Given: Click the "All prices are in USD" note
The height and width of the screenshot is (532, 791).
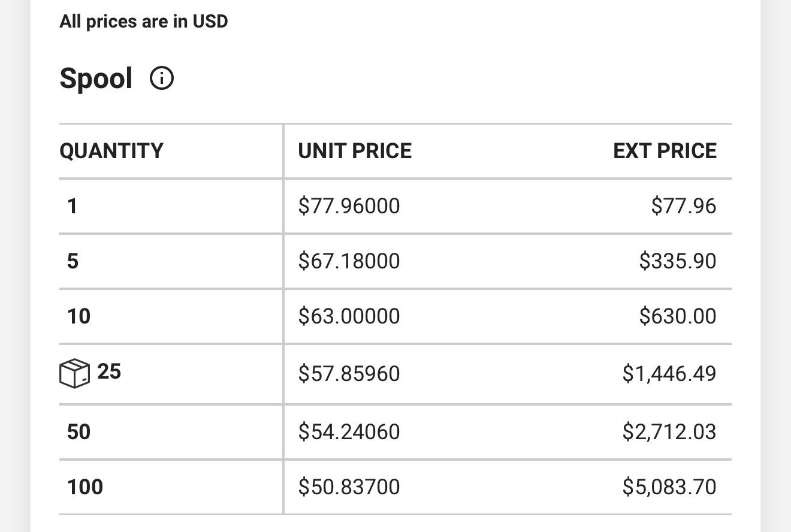Looking at the screenshot, I should [144, 22].
